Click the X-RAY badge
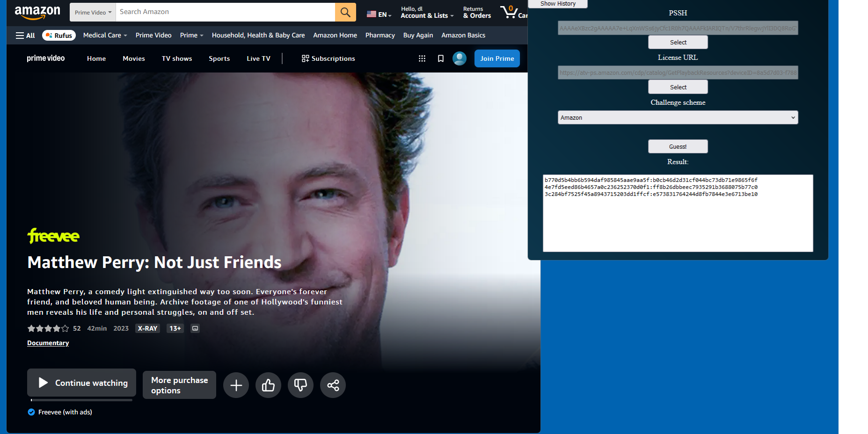This screenshot has height=434, width=868. [147, 328]
